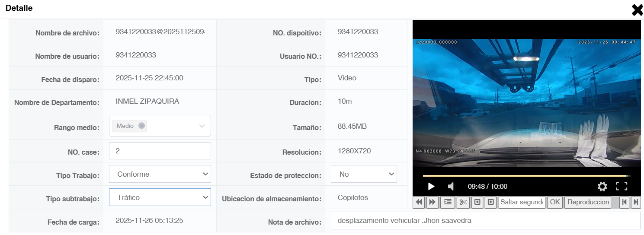644x235 pixels.
Task: Click the size value 88.45MB
Action: 352,127
